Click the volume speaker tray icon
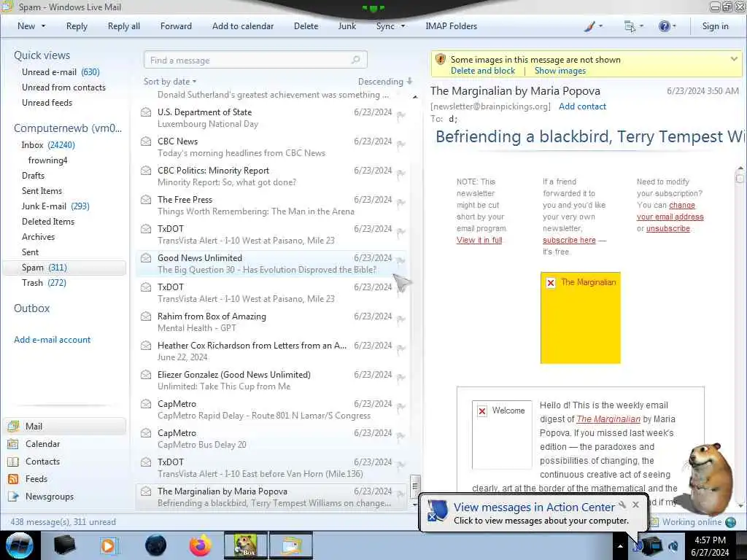The width and height of the screenshot is (747, 560). tap(673, 545)
